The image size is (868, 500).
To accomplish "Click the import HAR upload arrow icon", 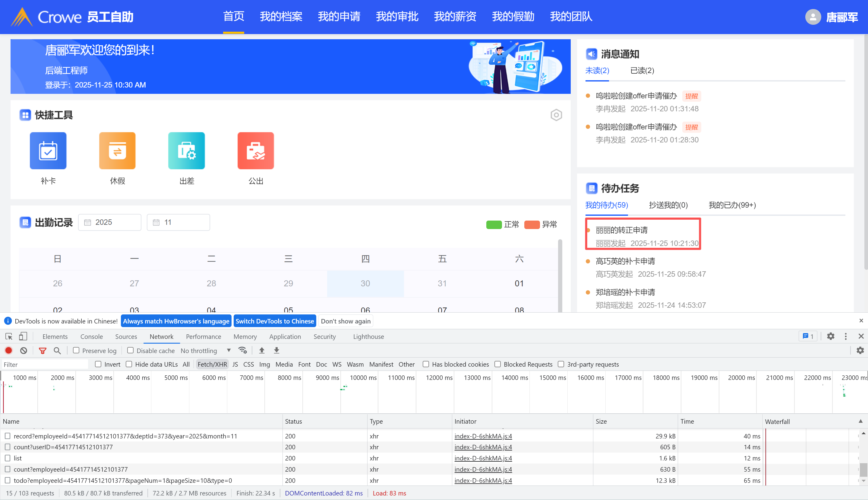I will coord(262,350).
